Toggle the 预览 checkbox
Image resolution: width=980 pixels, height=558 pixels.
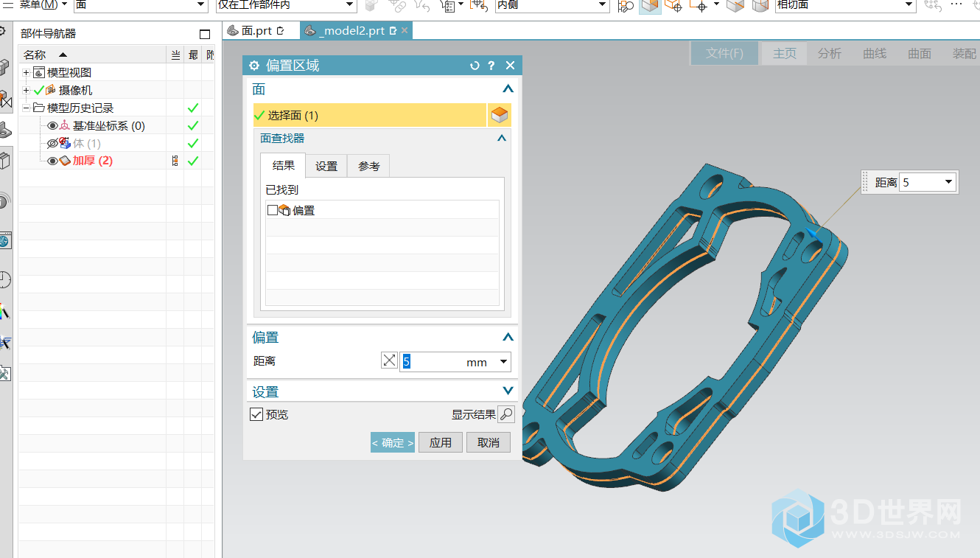coord(256,414)
